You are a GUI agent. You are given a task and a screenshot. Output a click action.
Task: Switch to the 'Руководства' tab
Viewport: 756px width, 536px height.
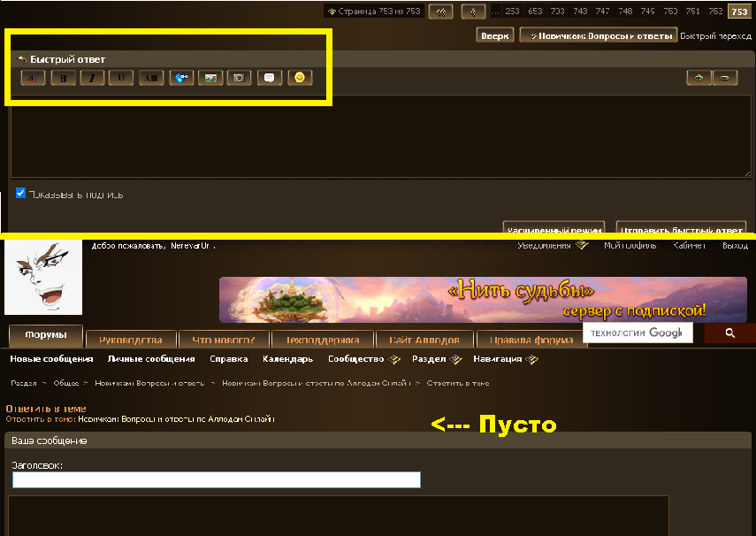pyautogui.click(x=131, y=339)
